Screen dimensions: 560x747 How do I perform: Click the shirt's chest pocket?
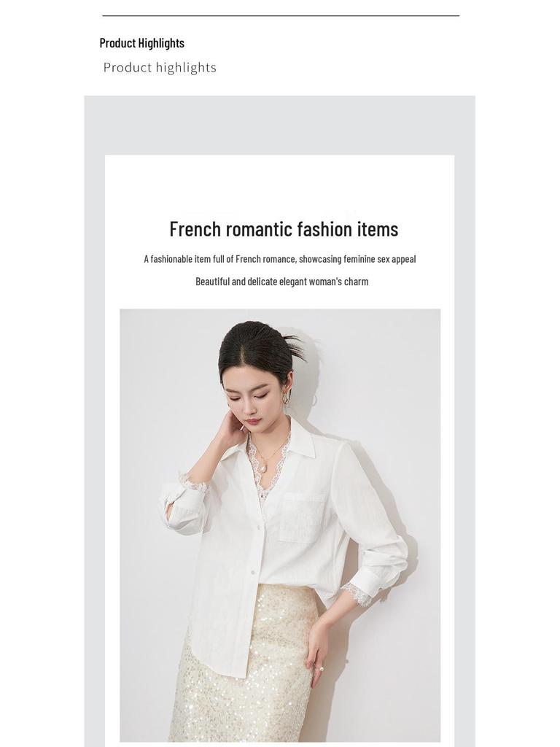(x=301, y=519)
